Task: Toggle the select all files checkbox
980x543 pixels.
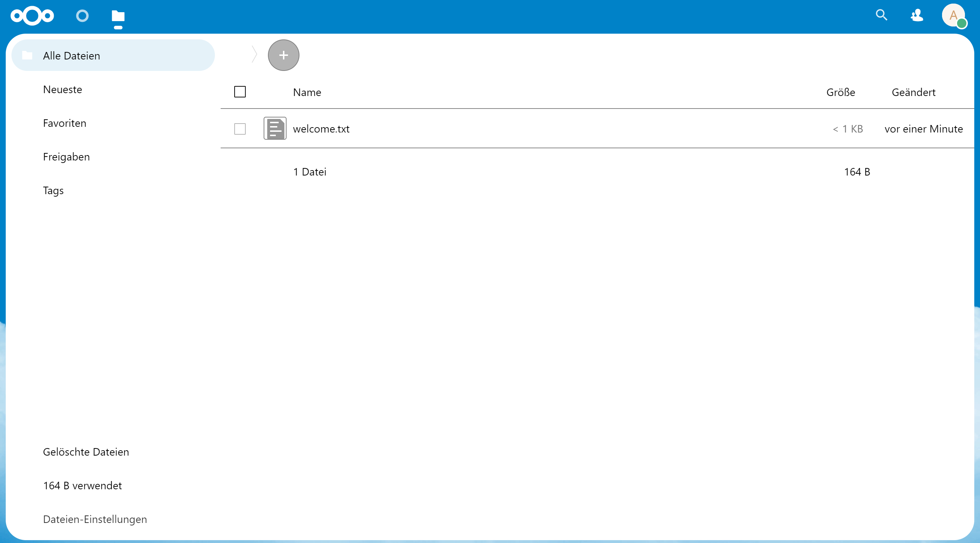Action: (240, 92)
